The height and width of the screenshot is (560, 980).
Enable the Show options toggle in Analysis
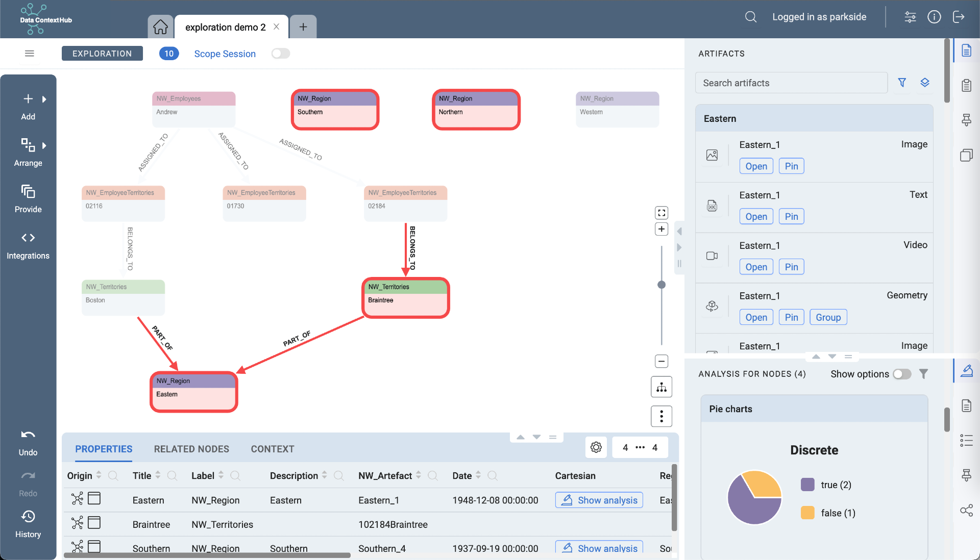click(902, 374)
